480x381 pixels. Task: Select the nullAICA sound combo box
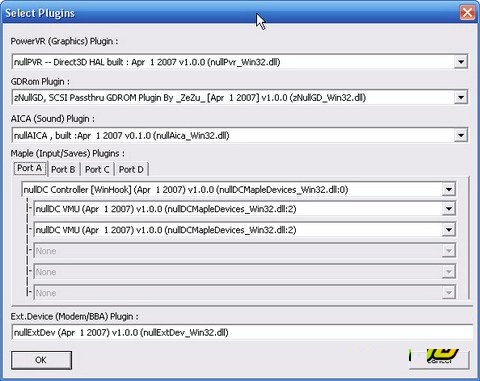tap(240, 135)
